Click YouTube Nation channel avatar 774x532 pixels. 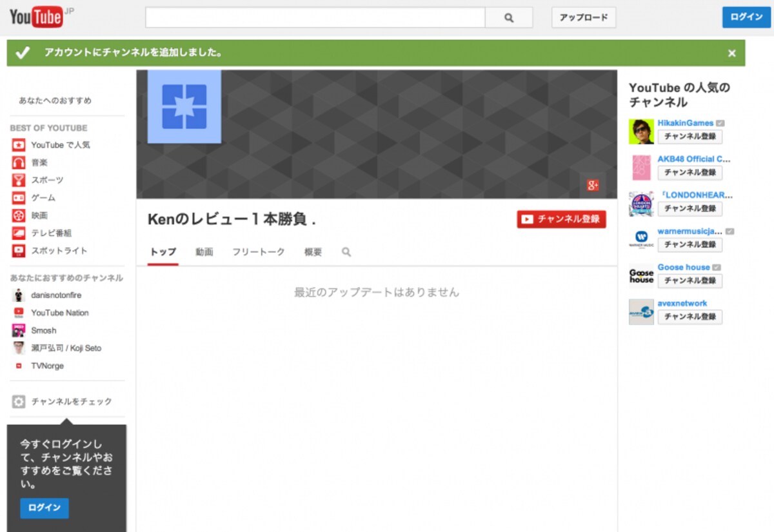pos(19,313)
